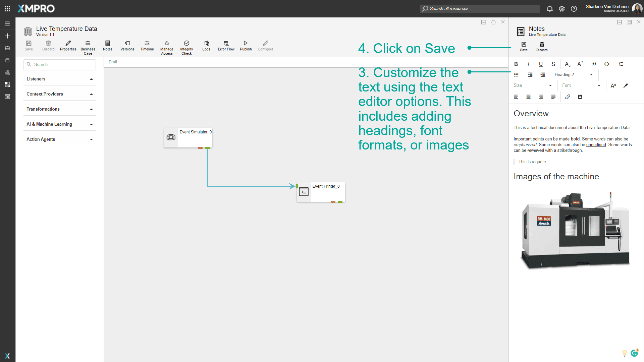Switch to the Draft version tab
644x362 pixels.
[x=113, y=62]
